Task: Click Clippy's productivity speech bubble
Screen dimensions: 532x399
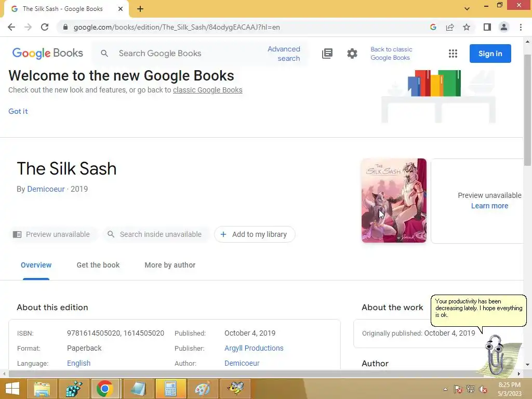Action: click(x=478, y=310)
